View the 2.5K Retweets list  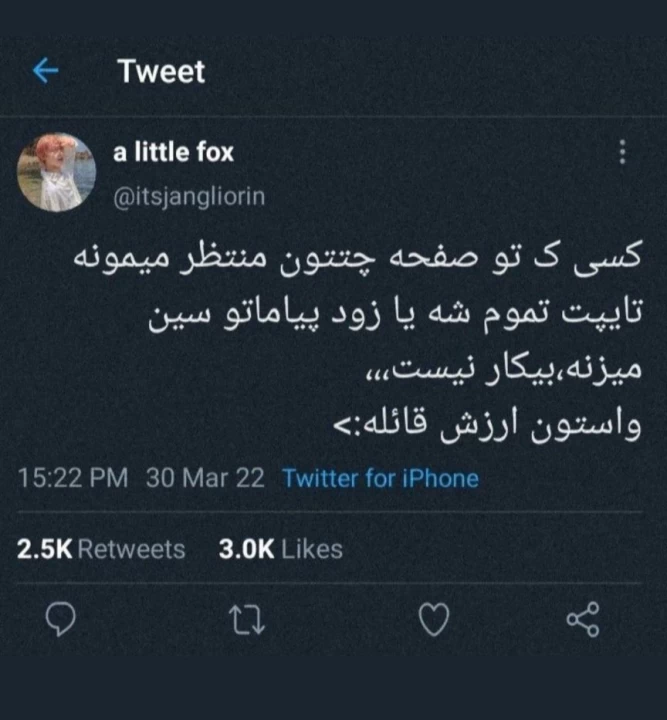pyautogui.click(x=101, y=549)
